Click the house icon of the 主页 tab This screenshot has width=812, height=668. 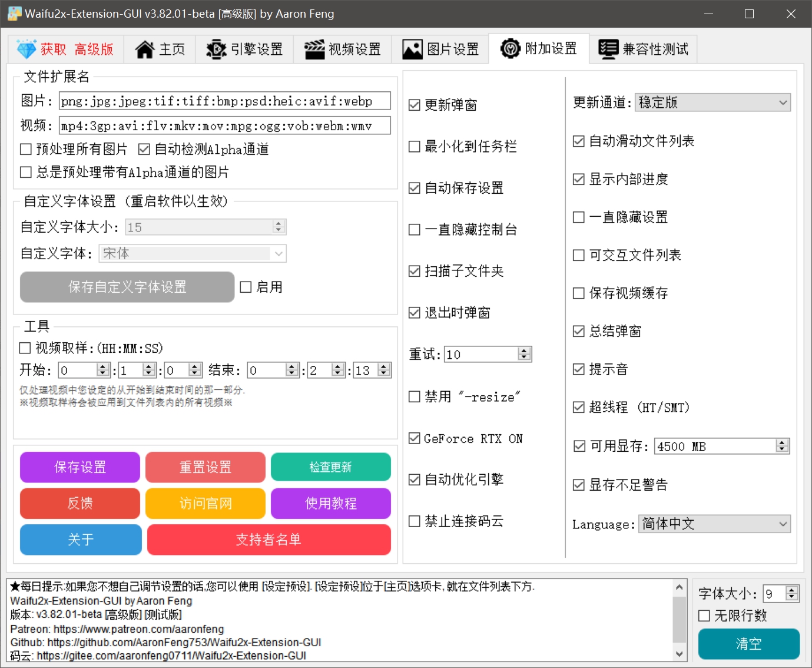(145, 49)
